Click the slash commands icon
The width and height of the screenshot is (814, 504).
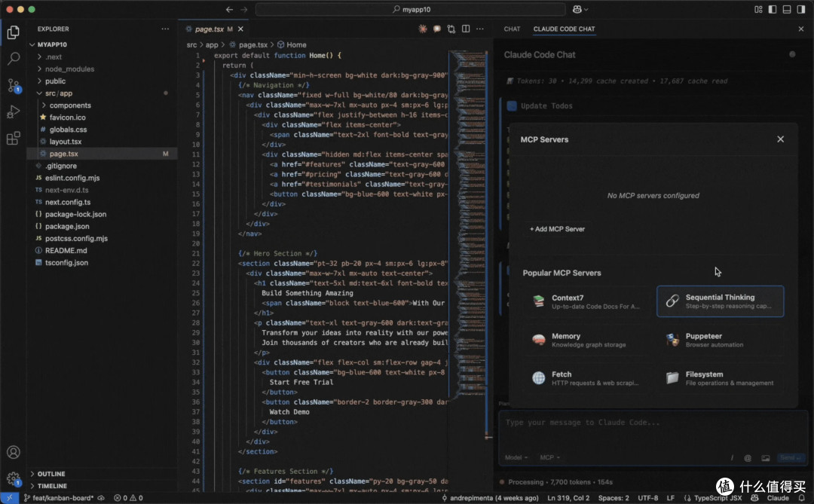pyautogui.click(x=732, y=458)
